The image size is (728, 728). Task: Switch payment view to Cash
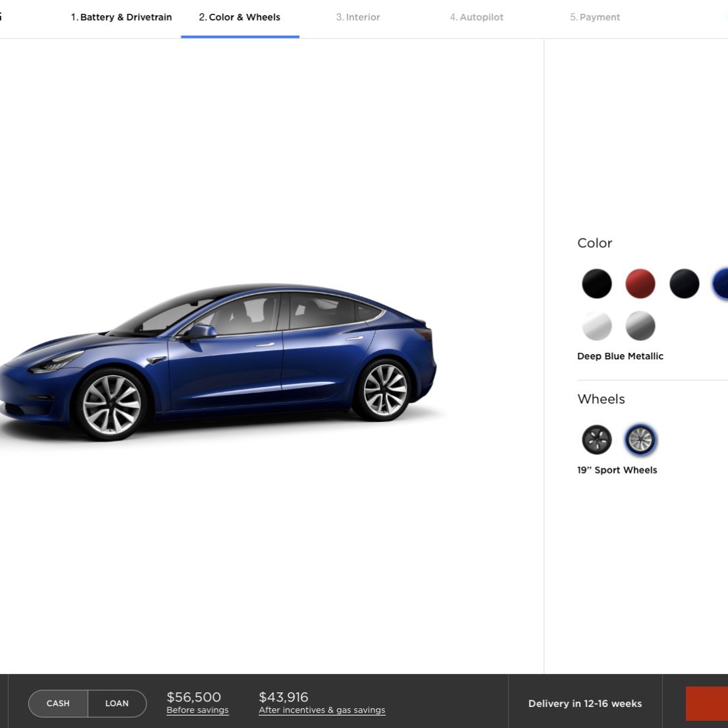58,704
